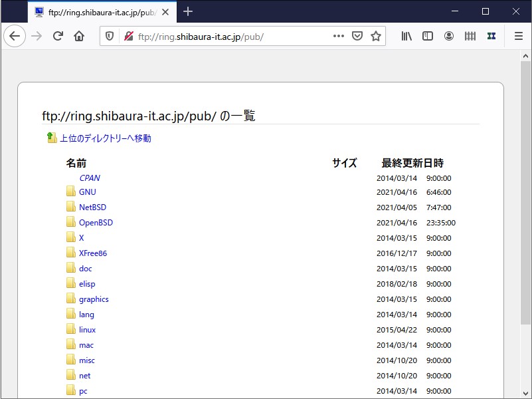Click the blue extension icon on the toolbar

pyautogui.click(x=491, y=36)
